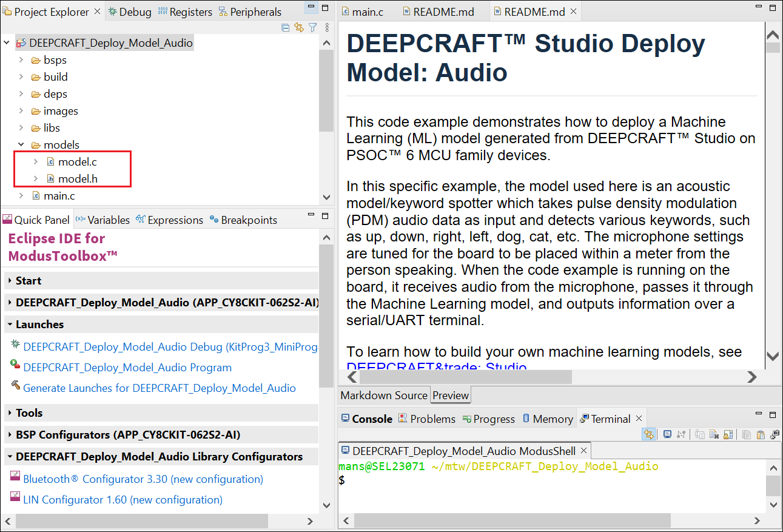Viewport: 783px width, 532px height.
Task: Open Project Explorer view menu dots
Action: click(327, 27)
